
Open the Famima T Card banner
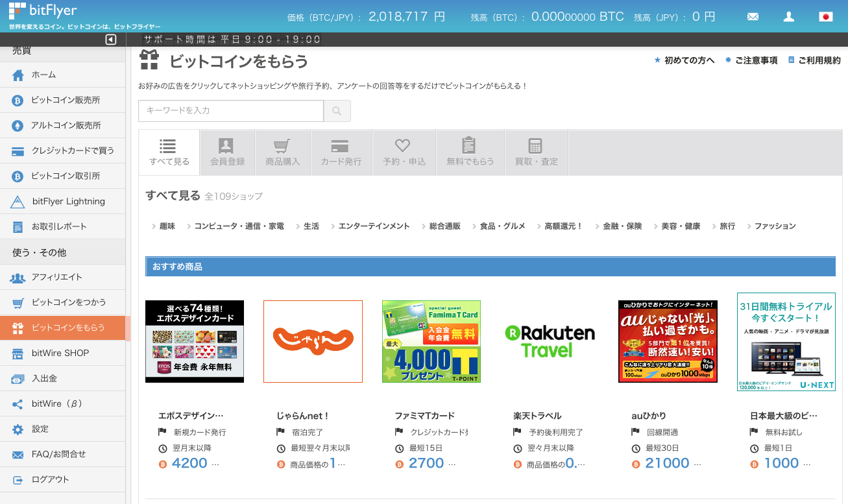pyautogui.click(x=431, y=341)
